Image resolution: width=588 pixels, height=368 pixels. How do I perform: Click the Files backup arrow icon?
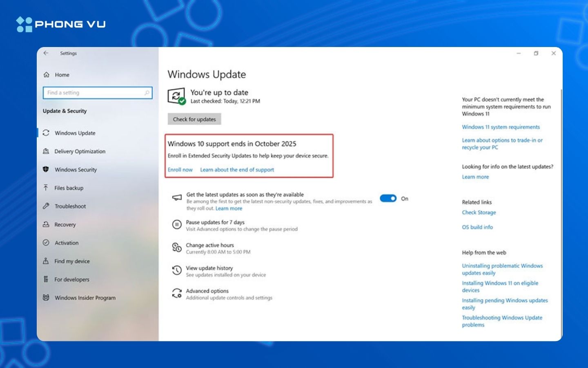pos(46,188)
